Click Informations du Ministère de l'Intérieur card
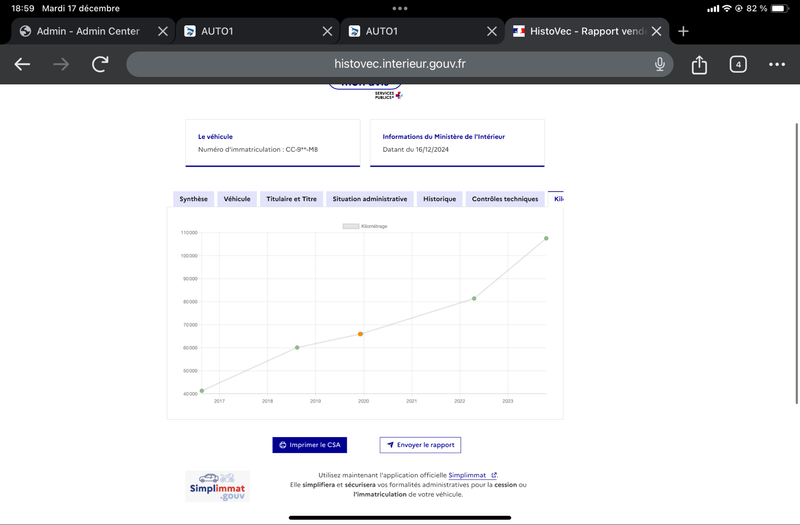The height and width of the screenshot is (525, 800). (x=457, y=143)
